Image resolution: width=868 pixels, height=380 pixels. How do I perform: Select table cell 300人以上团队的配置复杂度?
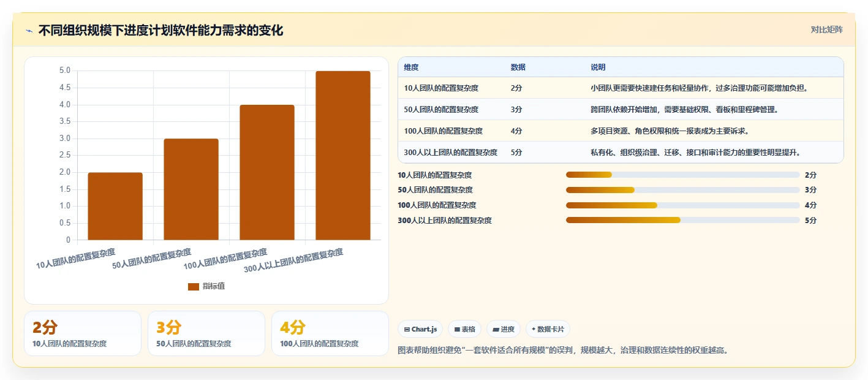pyautogui.click(x=451, y=153)
